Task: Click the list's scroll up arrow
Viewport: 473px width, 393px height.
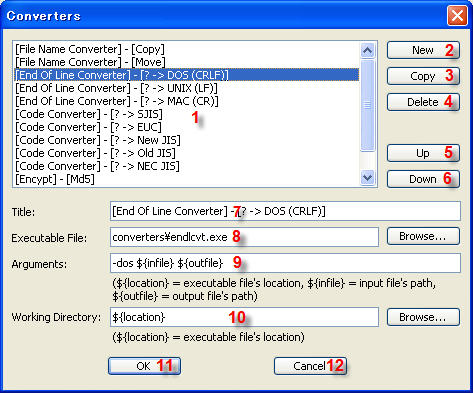Action: pyautogui.click(x=368, y=50)
